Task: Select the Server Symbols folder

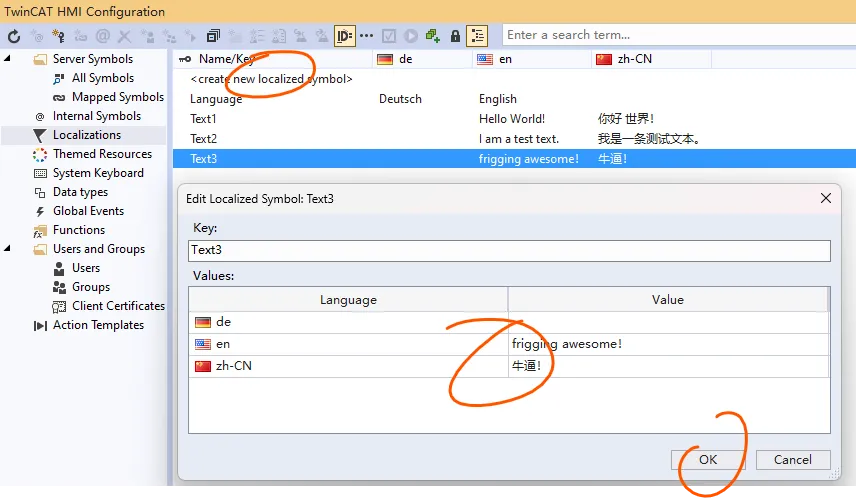Action: point(92,59)
